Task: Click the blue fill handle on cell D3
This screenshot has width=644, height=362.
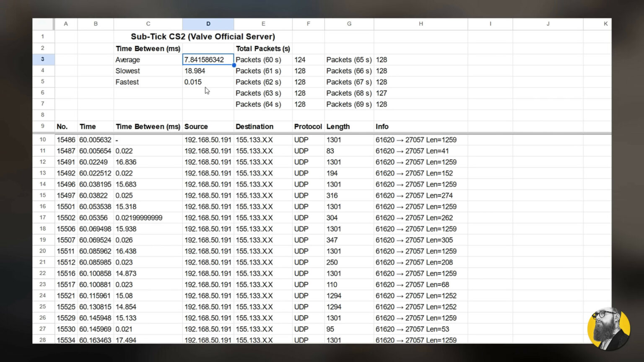Action: pos(234,65)
